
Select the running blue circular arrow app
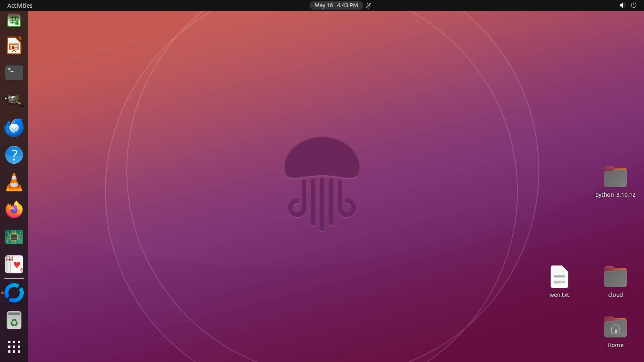[14, 293]
